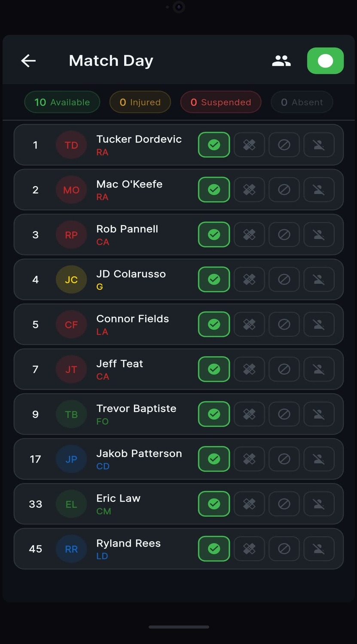The height and width of the screenshot is (644, 357).
Task: Open the 10 Available filter
Action: point(62,102)
